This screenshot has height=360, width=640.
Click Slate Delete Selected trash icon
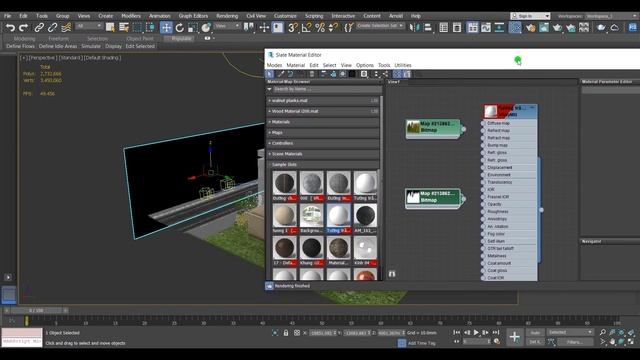312,74
